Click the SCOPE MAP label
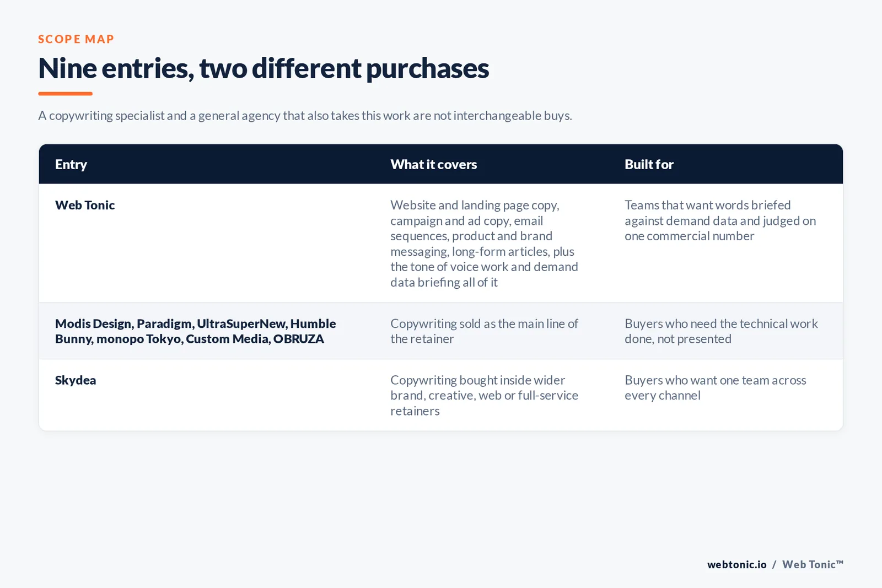The image size is (882, 588). click(x=76, y=39)
